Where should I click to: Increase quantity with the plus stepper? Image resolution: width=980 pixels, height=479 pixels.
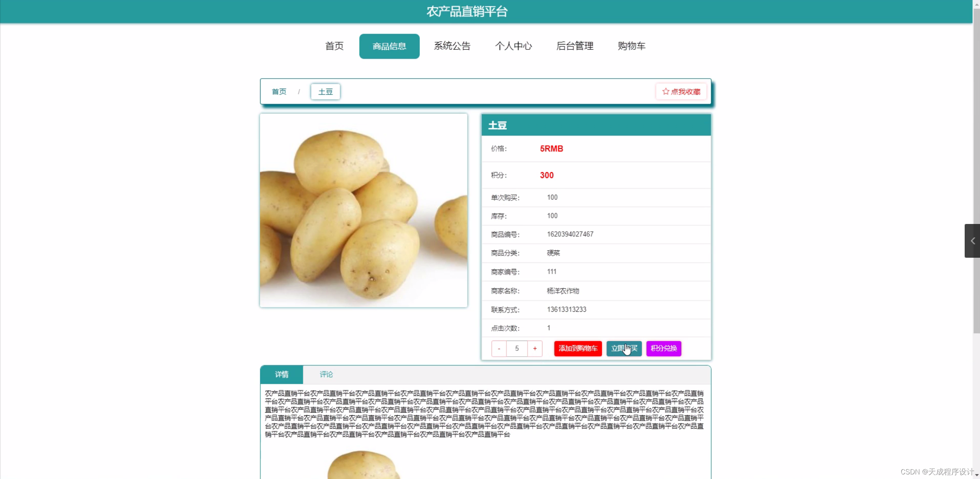pos(535,348)
